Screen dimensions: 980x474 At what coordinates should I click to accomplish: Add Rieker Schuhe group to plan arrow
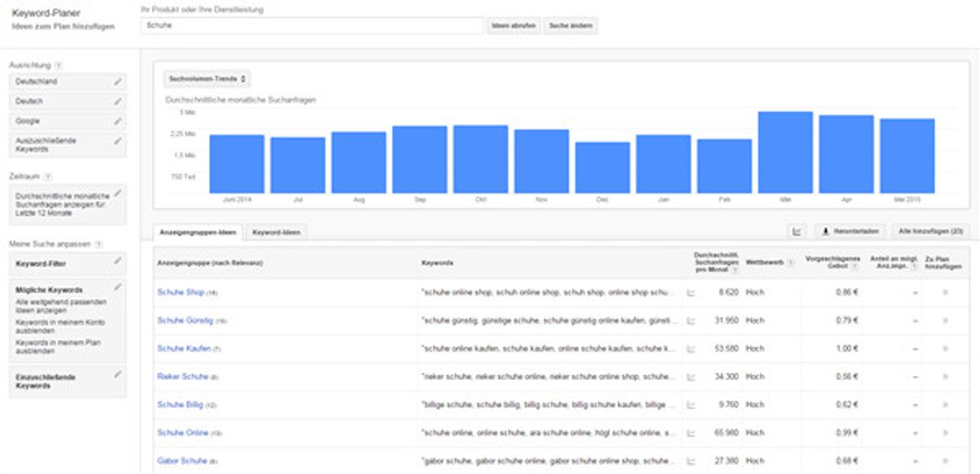[x=946, y=377]
